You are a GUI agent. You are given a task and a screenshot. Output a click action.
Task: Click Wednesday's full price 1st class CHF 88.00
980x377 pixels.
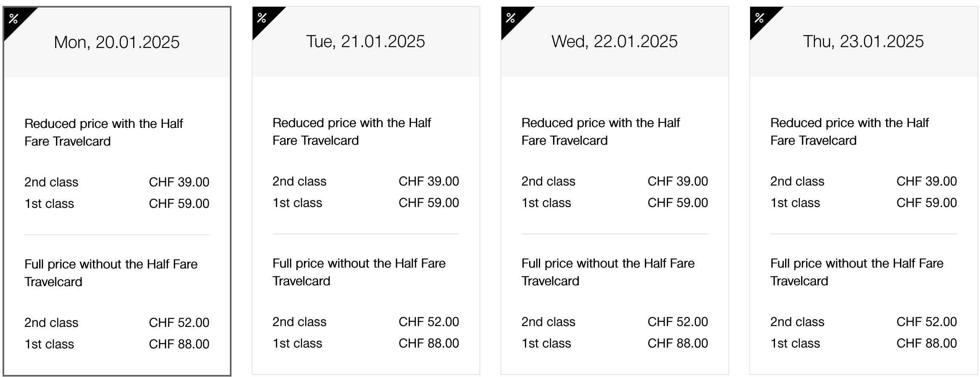click(677, 343)
